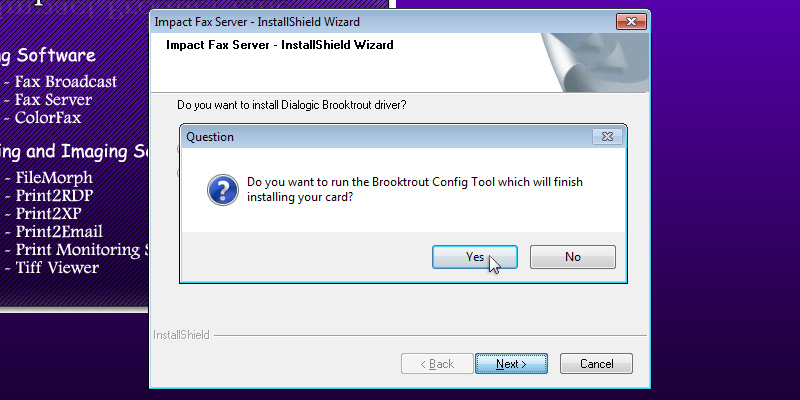The image size is (800, 400).
Task: Select Fax Server in background list
Action: [53, 100]
